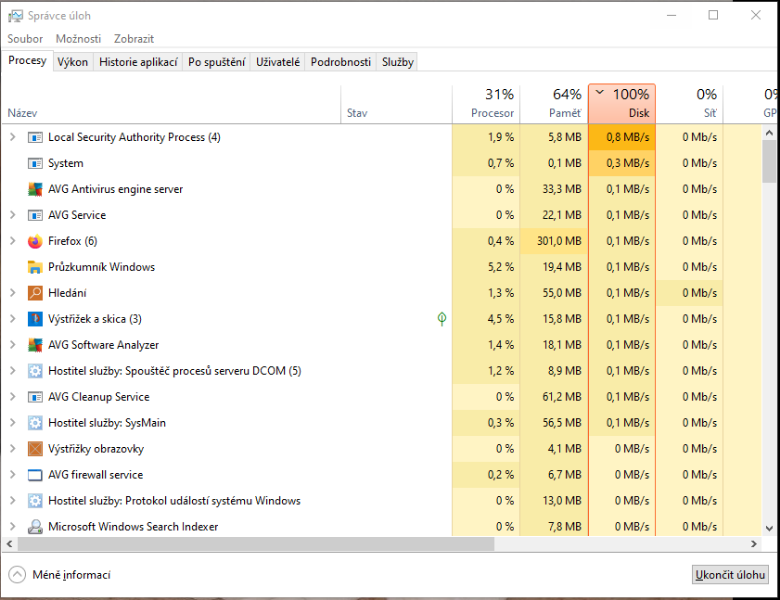The width and height of the screenshot is (780, 600).
Task: Sort by the 100% Disk column header
Action: tap(622, 104)
